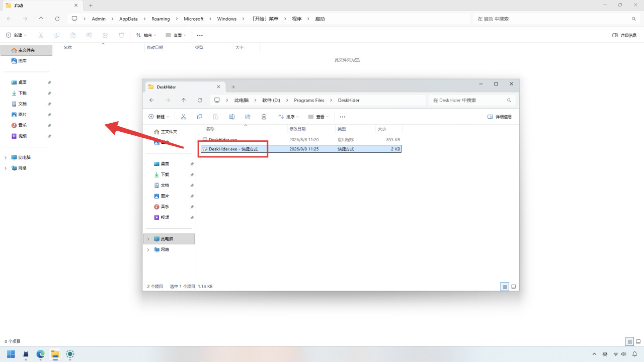Screen dimensions: 644x362
Task: Expand 网络 in the DeskHider window sidebar
Action: [148, 249]
